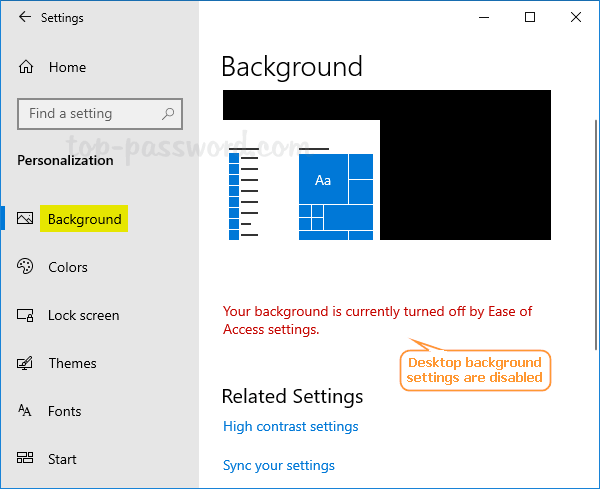Open the Background personalization page
The image size is (600, 489).
pos(85,219)
